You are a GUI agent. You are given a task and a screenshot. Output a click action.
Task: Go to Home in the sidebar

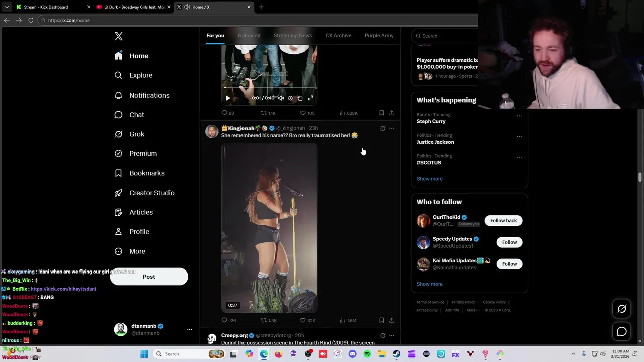coord(132,56)
